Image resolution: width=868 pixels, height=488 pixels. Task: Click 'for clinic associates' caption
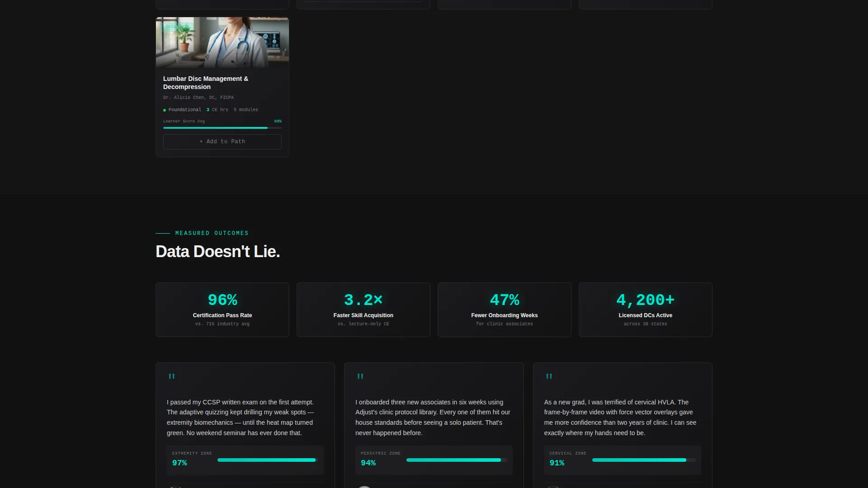pyautogui.click(x=505, y=324)
